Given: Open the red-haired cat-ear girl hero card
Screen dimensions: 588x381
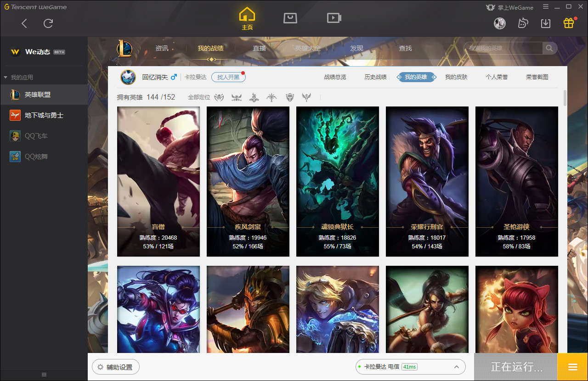Looking at the screenshot, I should 517,309.
